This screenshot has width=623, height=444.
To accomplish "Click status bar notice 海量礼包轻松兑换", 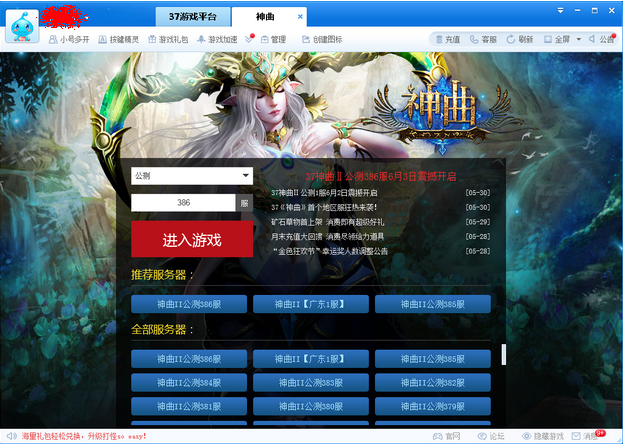I will tap(84, 436).
